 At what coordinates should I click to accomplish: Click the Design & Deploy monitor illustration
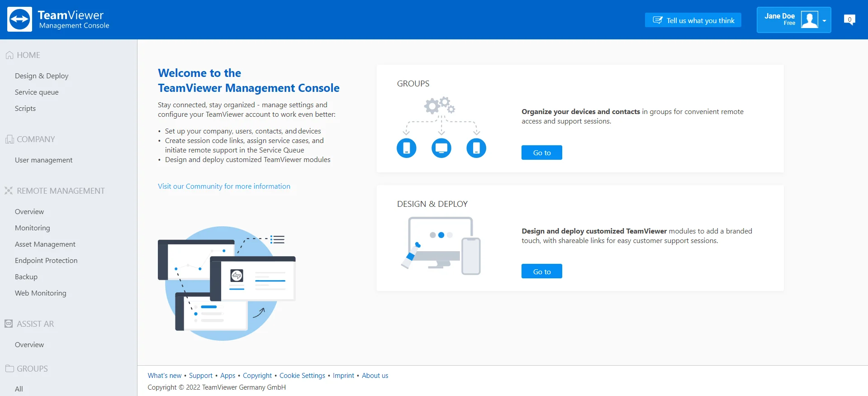tap(441, 246)
